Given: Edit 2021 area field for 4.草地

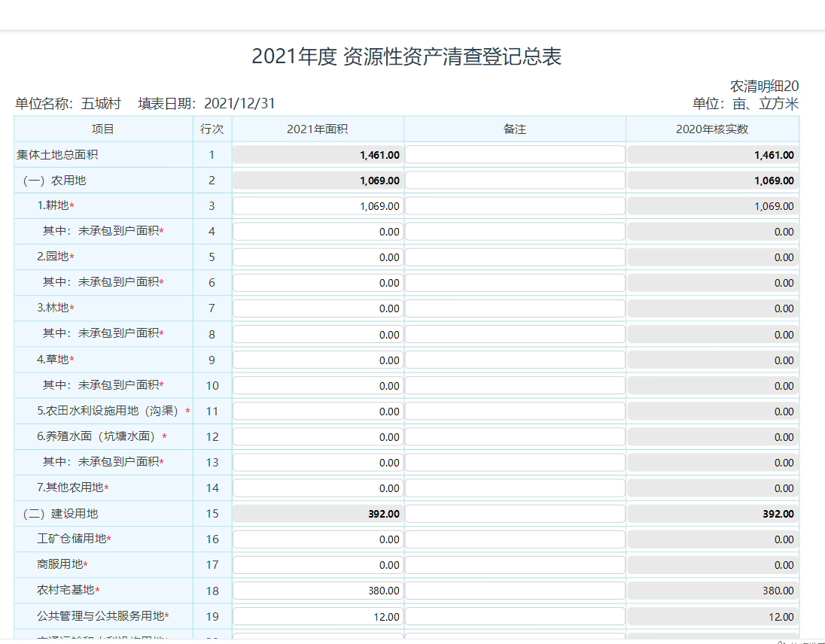Looking at the screenshot, I should point(318,360).
